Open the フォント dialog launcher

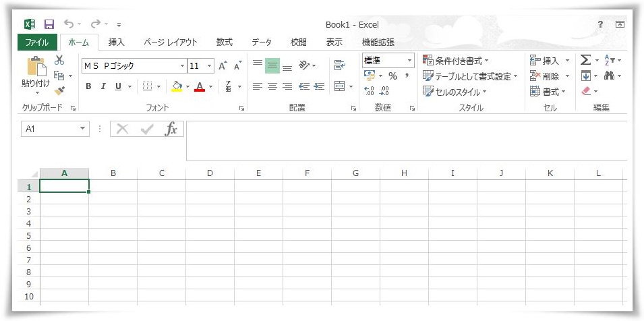click(242, 109)
